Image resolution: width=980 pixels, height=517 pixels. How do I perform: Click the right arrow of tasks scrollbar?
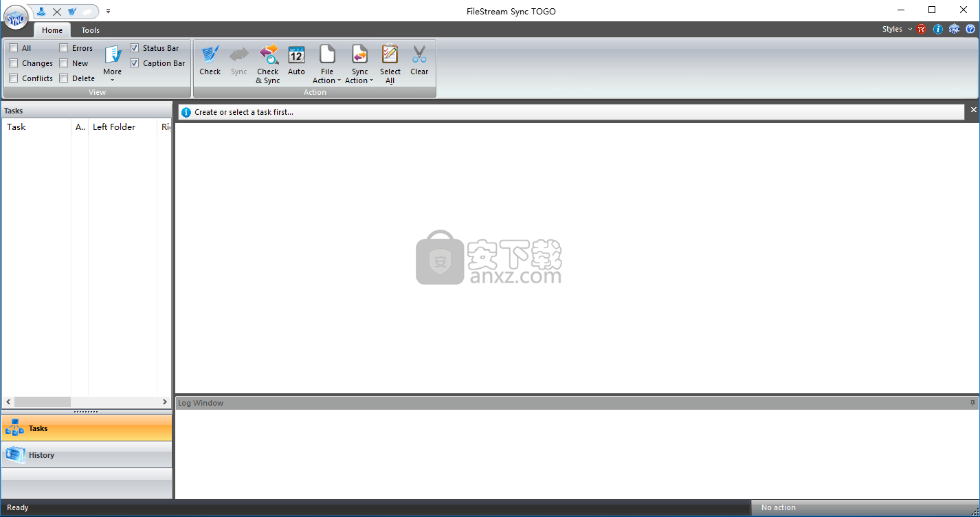click(165, 401)
